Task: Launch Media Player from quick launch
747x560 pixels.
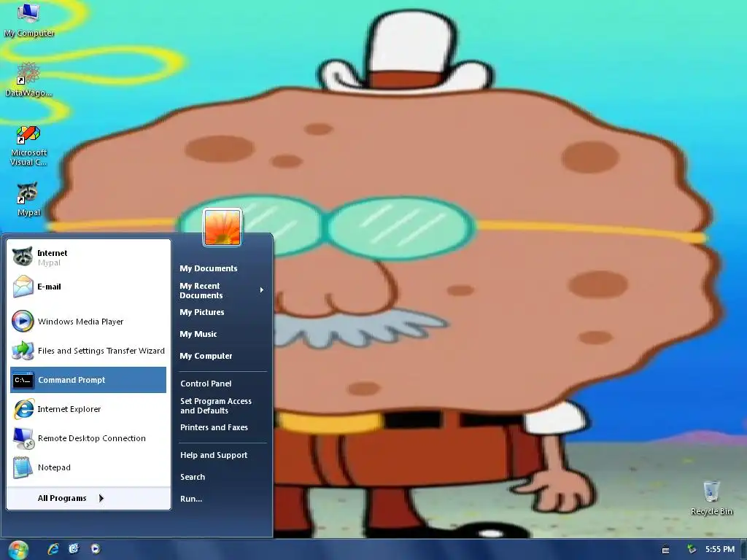Action: point(96,549)
